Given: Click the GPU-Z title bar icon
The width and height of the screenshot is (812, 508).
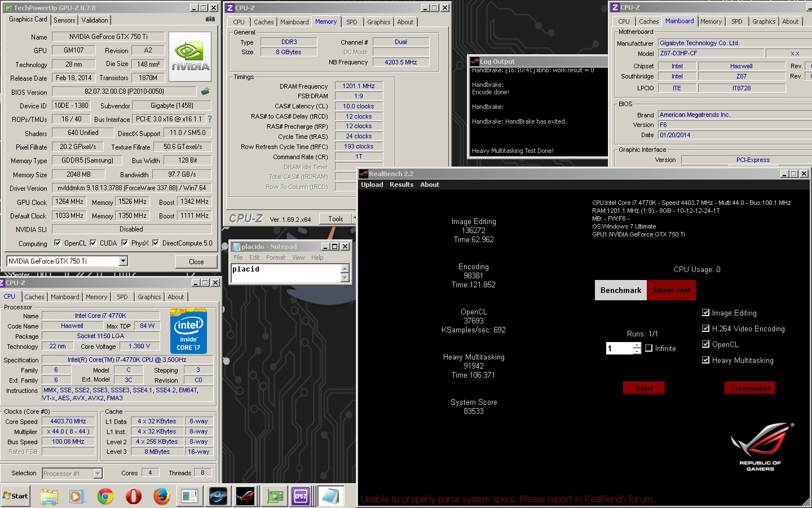Looking at the screenshot, I should (x=8, y=8).
